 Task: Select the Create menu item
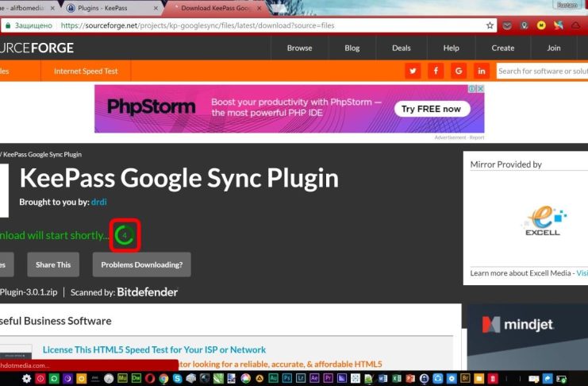pos(503,48)
